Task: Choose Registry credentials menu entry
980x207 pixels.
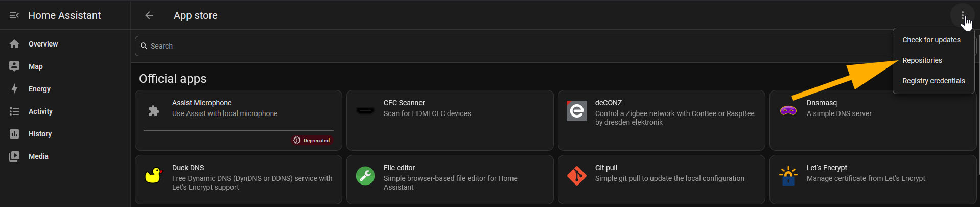Action: 934,81
